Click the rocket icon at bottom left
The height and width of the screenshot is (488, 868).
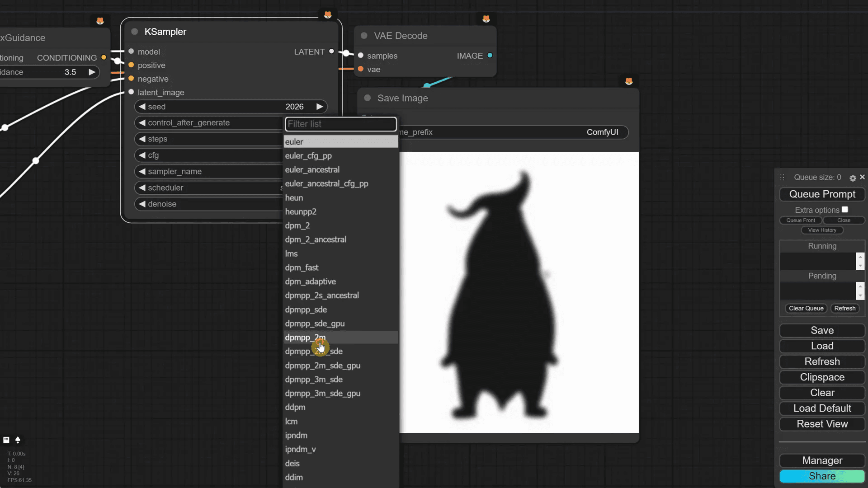[x=18, y=440]
